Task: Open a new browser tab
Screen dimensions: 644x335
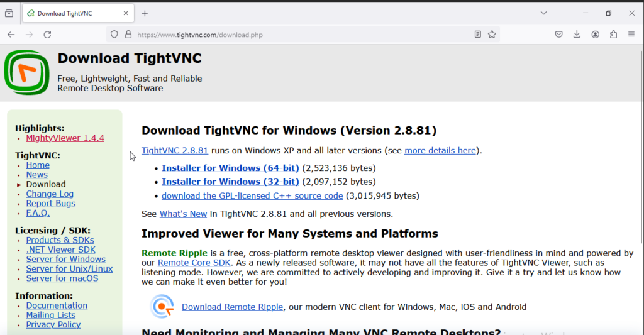Action: tap(145, 13)
